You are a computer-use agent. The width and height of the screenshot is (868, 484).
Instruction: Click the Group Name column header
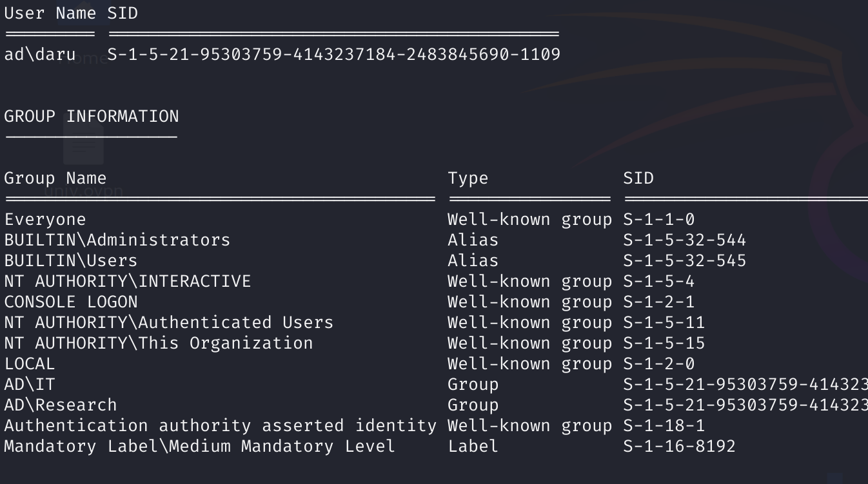[55, 178]
